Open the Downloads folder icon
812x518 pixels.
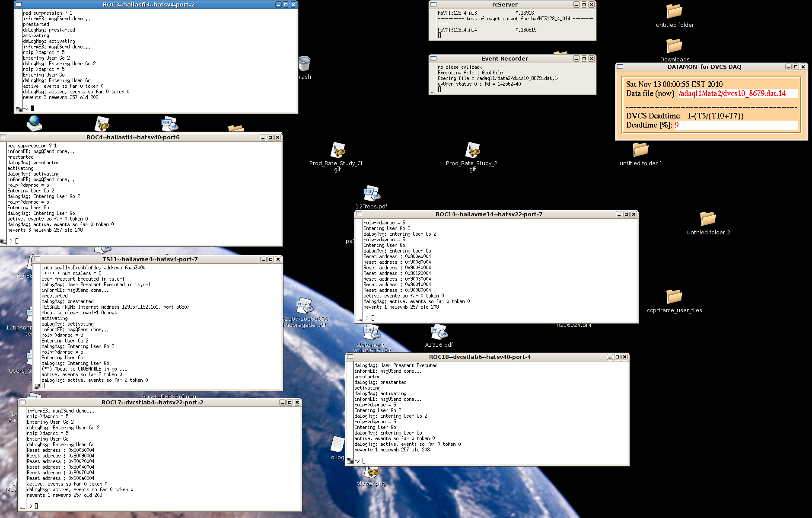coord(674,46)
